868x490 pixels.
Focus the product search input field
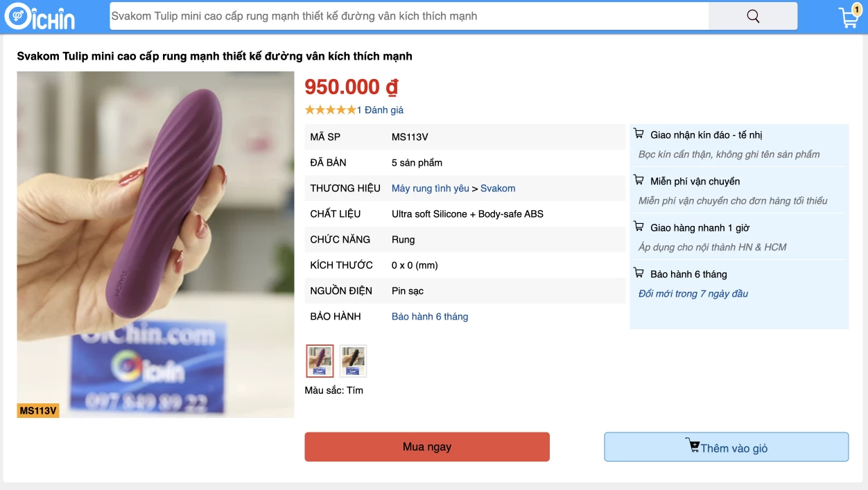click(409, 17)
